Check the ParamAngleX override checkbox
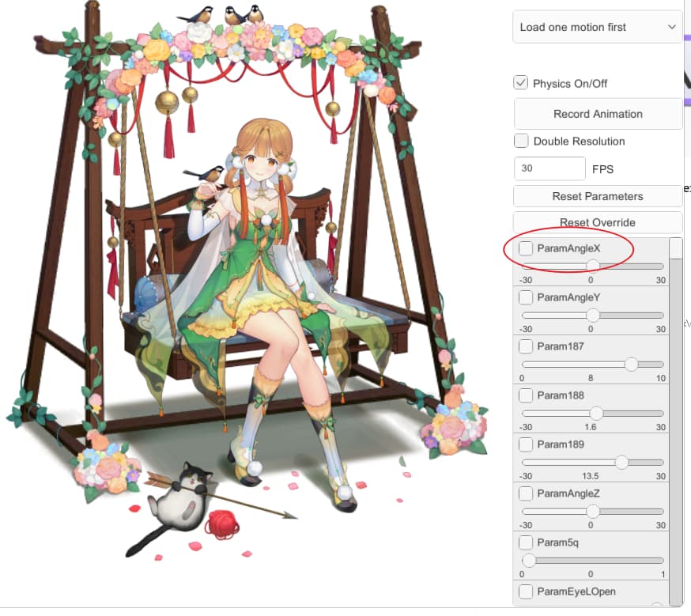Image resolution: width=691 pixels, height=616 pixels. pyautogui.click(x=525, y=248)
